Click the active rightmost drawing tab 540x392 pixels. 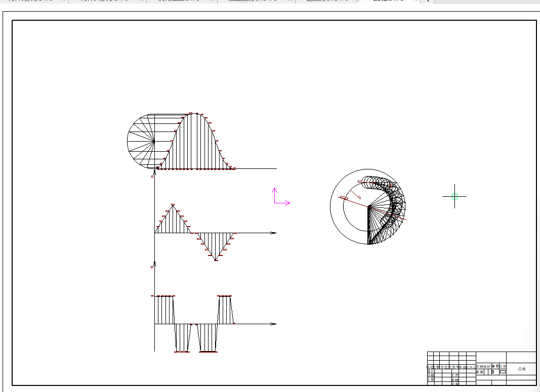pos(388,1)
